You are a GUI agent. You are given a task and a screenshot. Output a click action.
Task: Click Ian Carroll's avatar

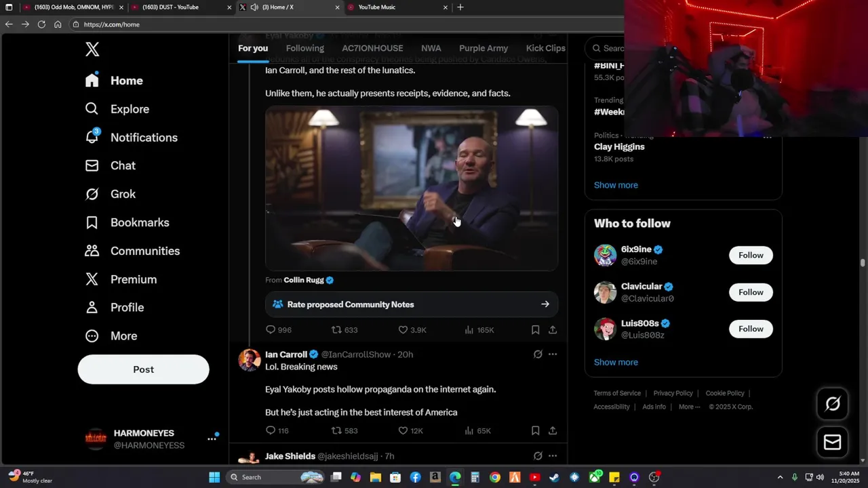click(x=250, y=360)
